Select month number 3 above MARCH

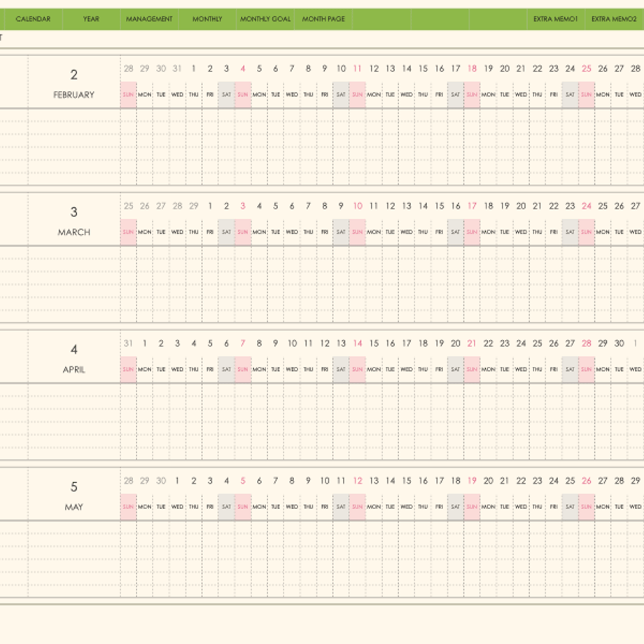pos(74,212)
